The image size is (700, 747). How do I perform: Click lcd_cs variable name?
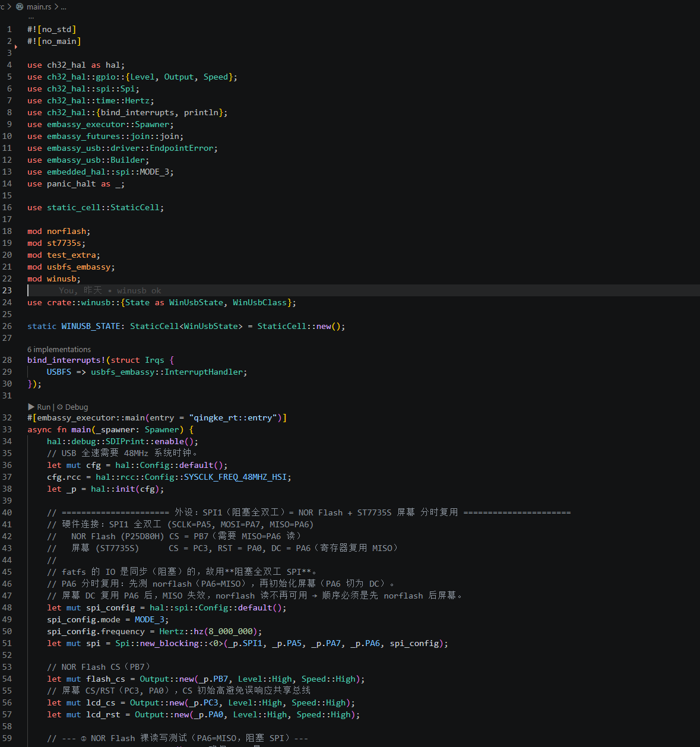(101, 702)
